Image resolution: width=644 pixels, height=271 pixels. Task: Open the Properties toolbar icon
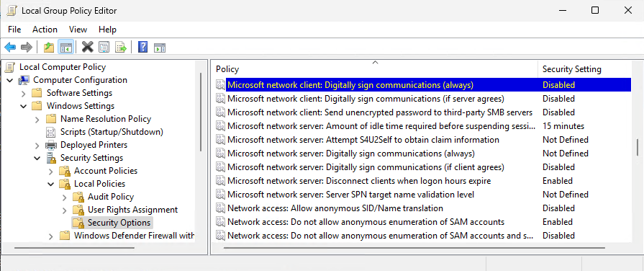point(104,48)
